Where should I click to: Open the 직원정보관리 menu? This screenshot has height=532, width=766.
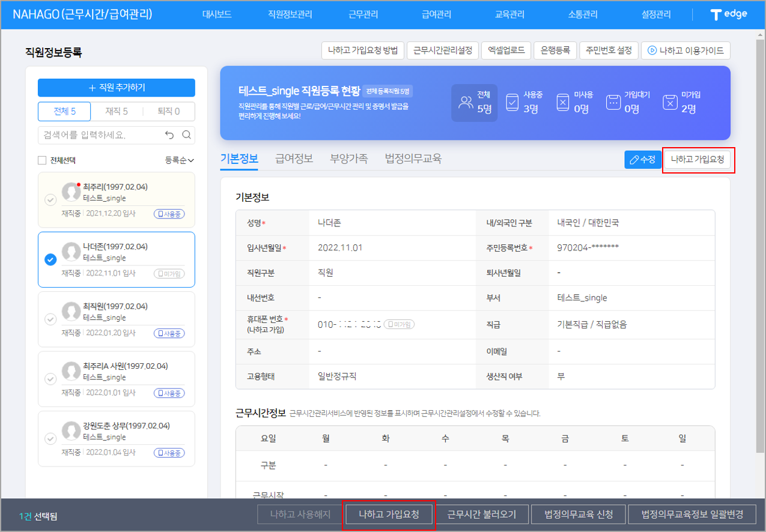pyautogui.click(x=290, y=14)
